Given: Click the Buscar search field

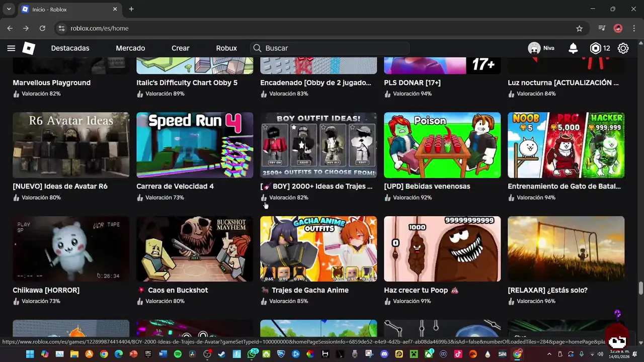Looking at the screenshot, I should click(x=330, y=48).
